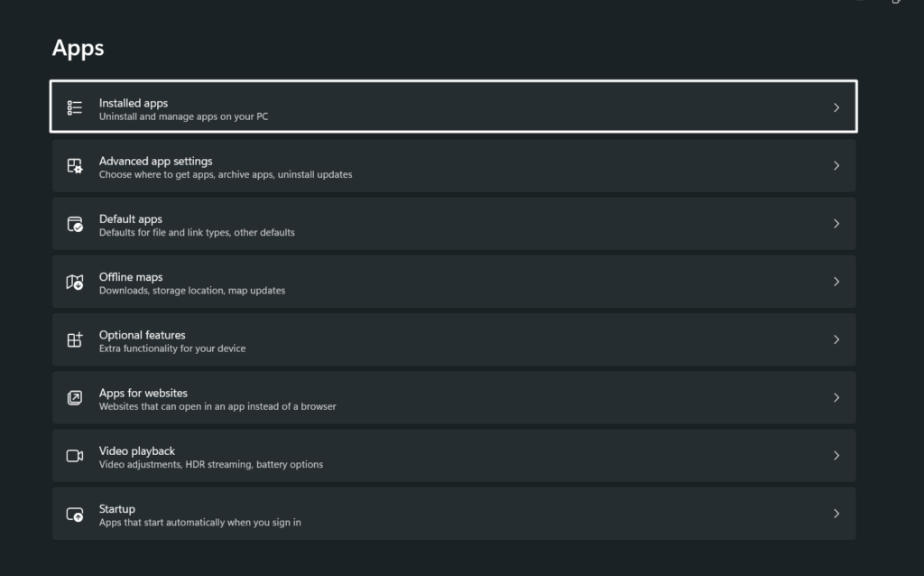This screenshot has height=576, width=924.
Task: Click the Video playback camera icon
Action: pos(75,456)
